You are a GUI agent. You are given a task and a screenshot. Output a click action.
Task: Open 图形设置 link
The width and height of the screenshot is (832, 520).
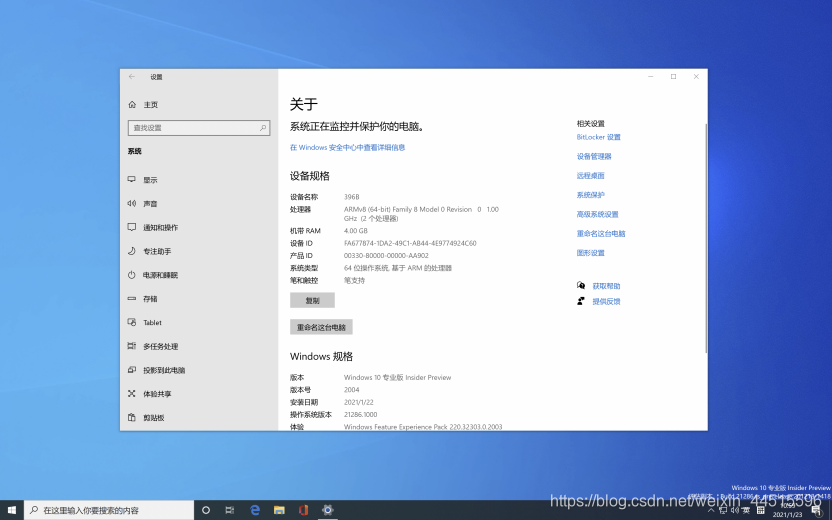point(591,253)
